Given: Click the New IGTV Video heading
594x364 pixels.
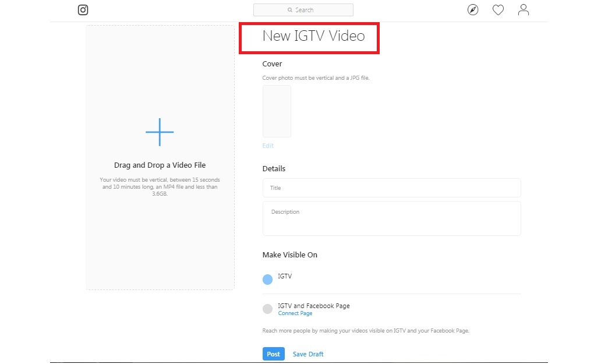Looking at the screenshot, I should coord(313,36).
